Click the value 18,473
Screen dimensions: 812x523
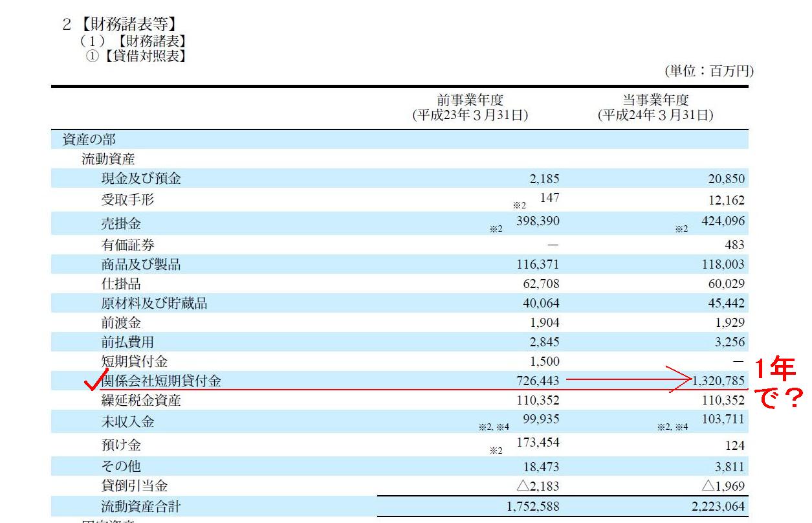click(x=541, y=466)
